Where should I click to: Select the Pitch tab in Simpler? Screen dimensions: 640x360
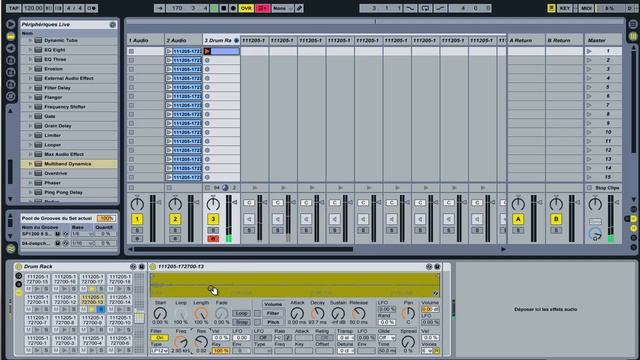(x=273, y=322)
